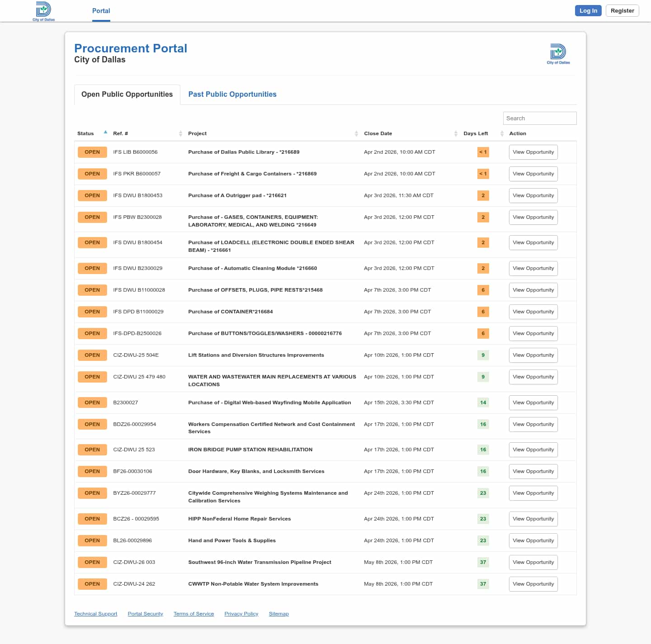Switch to Past Public Opportunities tab
The width and height of the screenshot is (651, 644).
[232, 94]
